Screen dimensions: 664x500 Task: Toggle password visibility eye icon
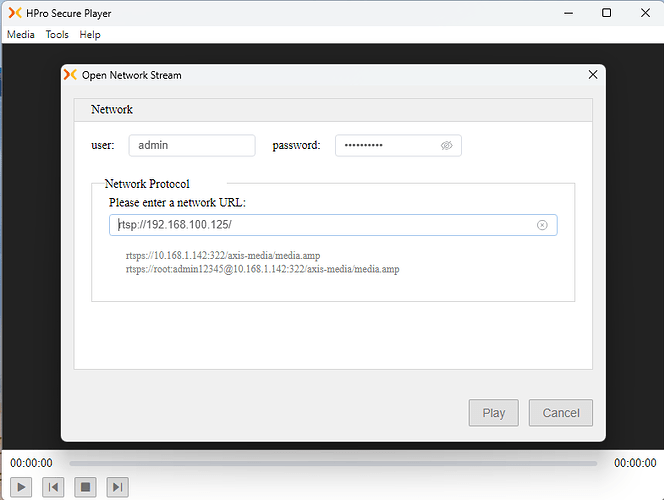[447, 145]
